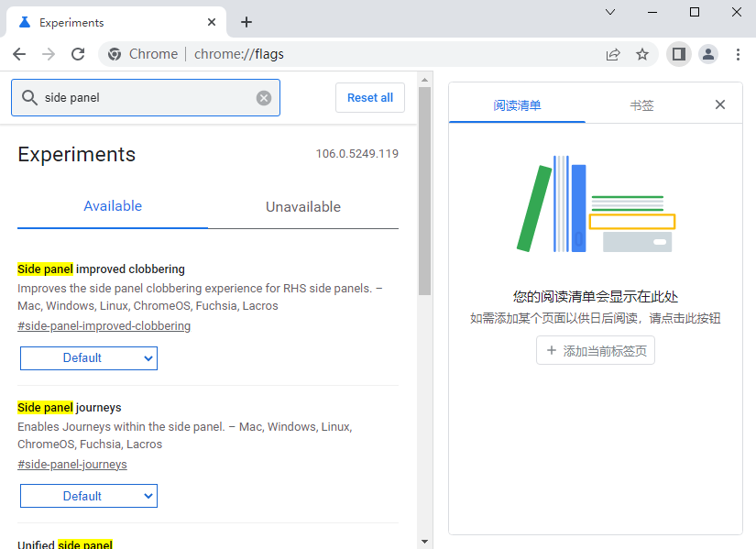
Task: Reload the chrome://flags page
Action: 78,54
